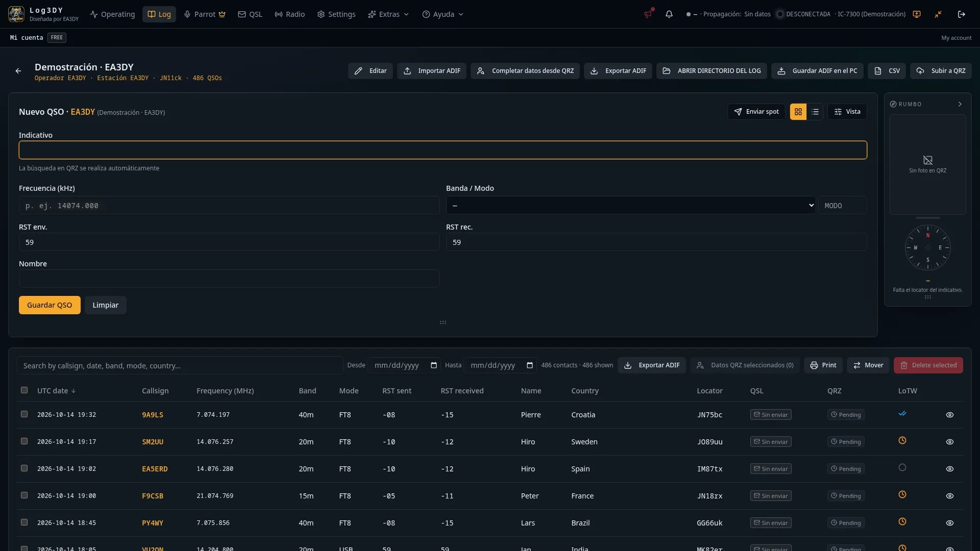Sort by UTC date column
This screenshot has width=980, height=551.
point(56,391)
